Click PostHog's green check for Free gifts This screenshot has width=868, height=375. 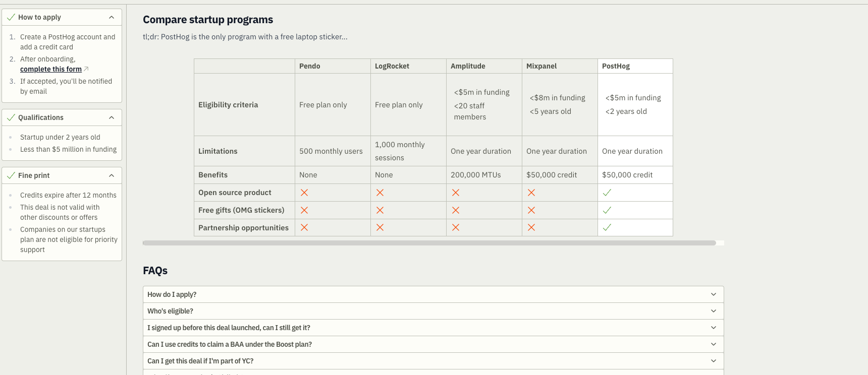(607, 210)
